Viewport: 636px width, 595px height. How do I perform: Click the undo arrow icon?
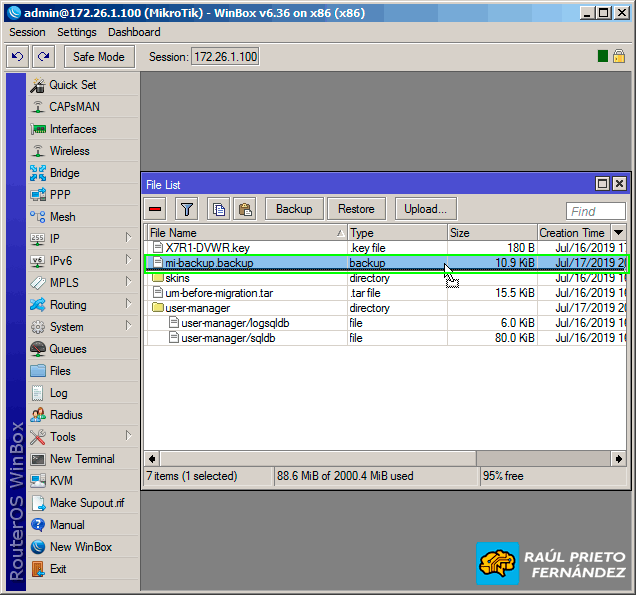click(17, 57)
